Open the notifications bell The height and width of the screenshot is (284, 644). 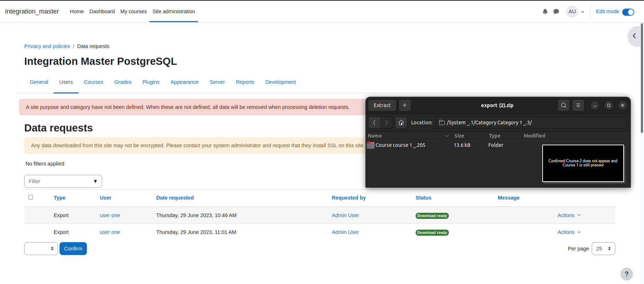click(x=545, y=11)
